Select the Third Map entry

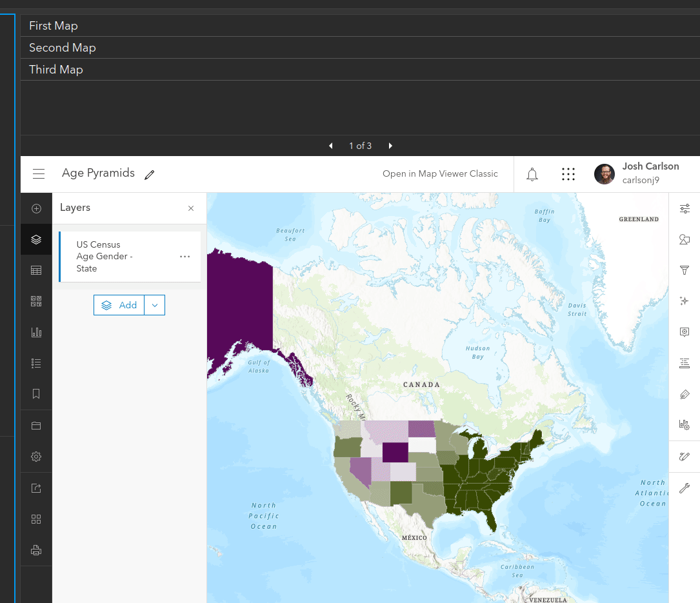pyautogui.click(x=56, y=70)
